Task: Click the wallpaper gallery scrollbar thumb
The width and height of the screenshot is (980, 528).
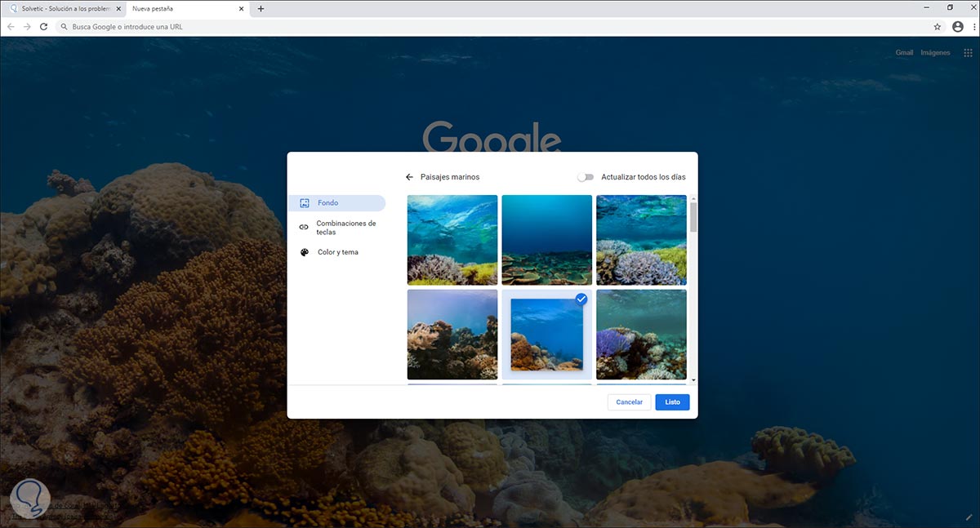Action: pyautogui.click(x=693, y=217)
